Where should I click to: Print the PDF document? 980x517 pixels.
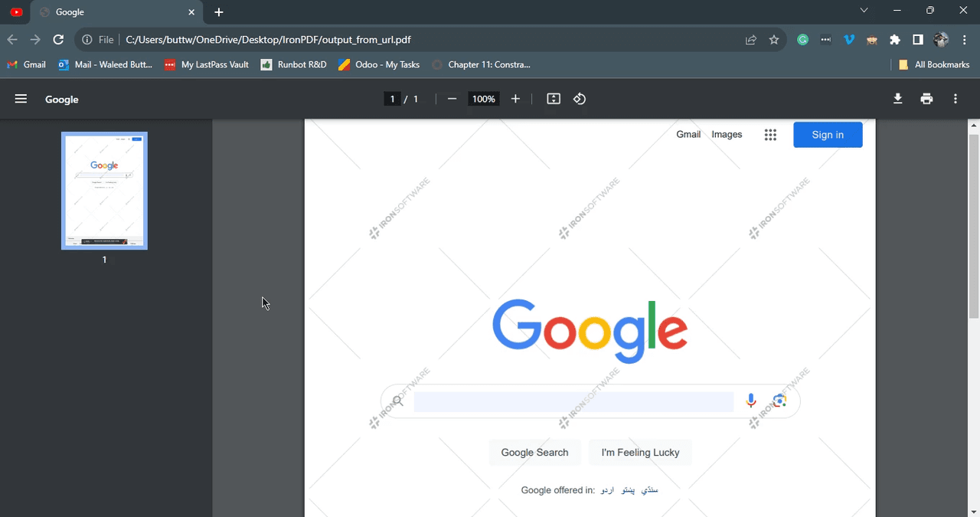click(926, 99)
